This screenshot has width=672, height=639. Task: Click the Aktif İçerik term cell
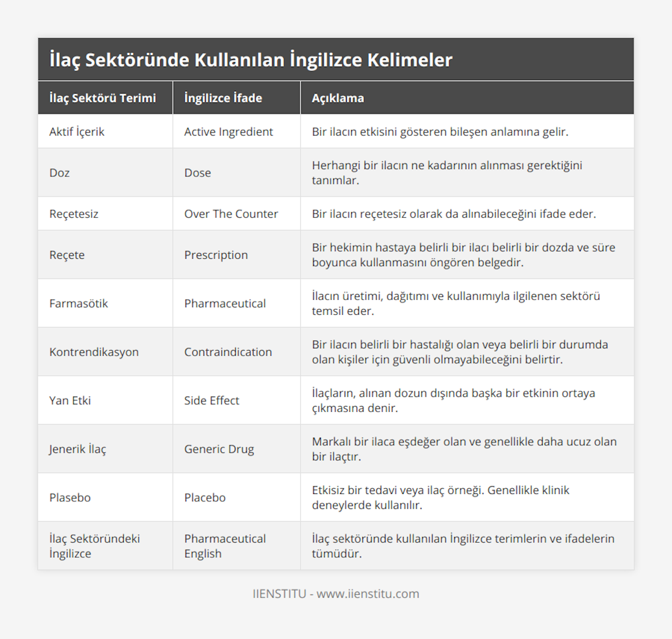pyautogui.click(x=77, y=132)
